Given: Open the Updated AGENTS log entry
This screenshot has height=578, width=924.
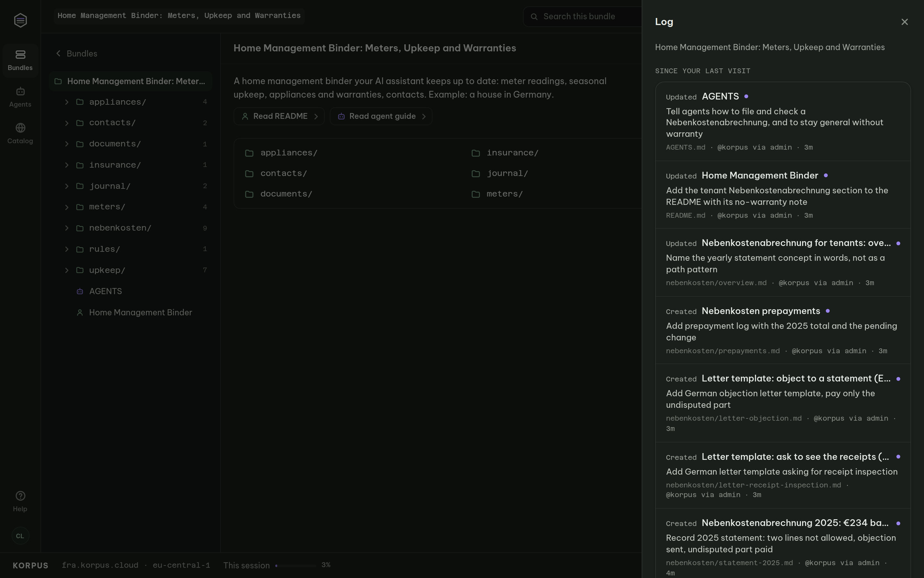Looking at the screenshot, I should (x=783, y=121).
